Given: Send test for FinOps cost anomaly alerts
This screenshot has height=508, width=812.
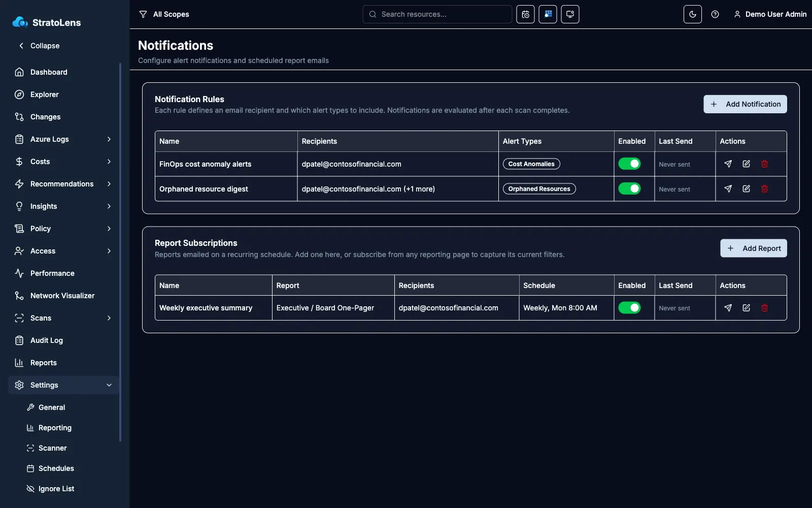Looking at the screenshot, I should pyautogui.click(x=728, y=164).
